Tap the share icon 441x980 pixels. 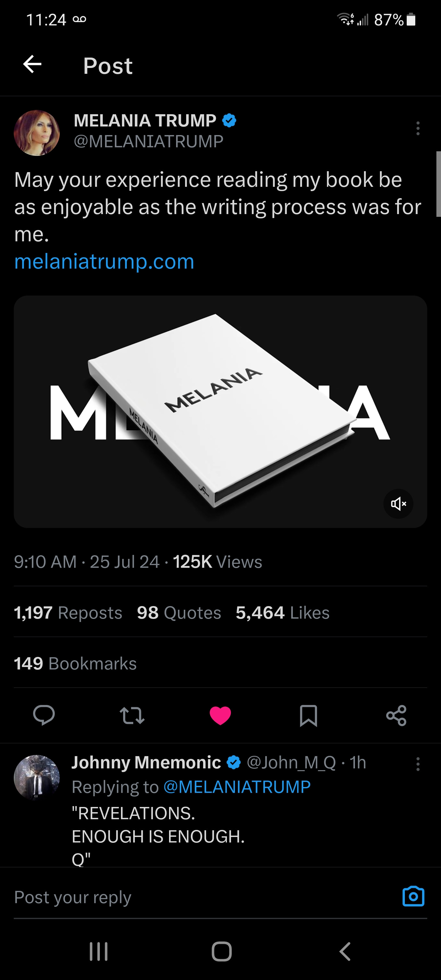tap(396, 715)
